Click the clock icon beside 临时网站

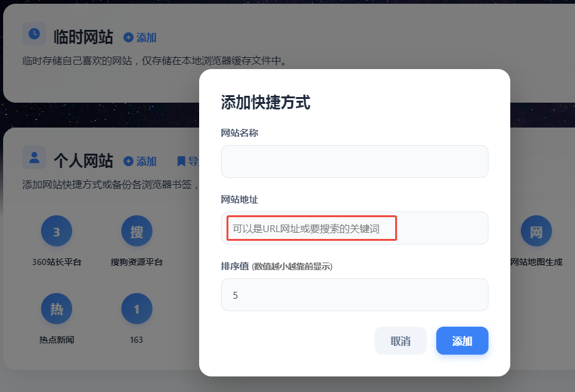[34, 34]
